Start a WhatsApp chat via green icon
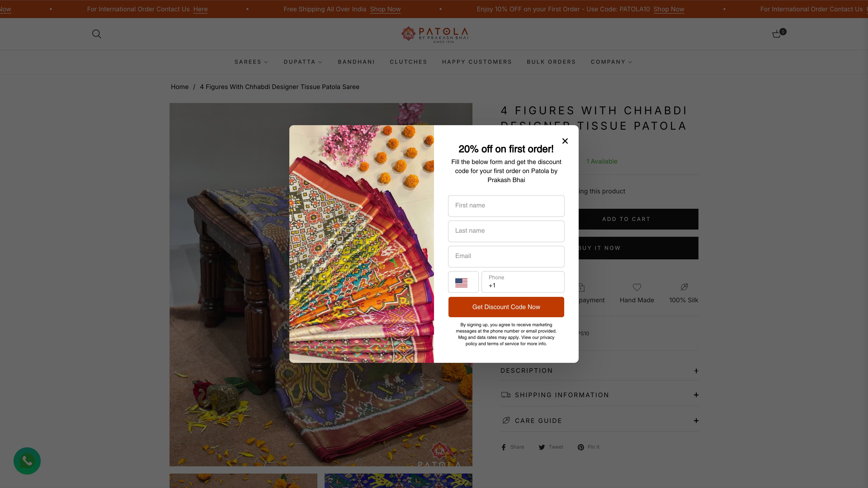This screenshot has height=488, width=868. [x=27, y=460]
